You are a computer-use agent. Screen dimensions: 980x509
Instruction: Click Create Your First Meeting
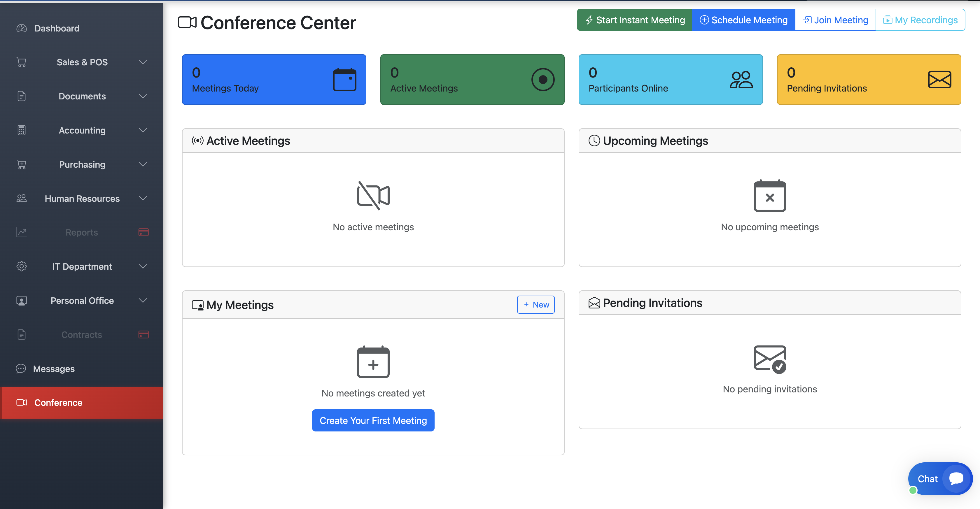[373, 420]
